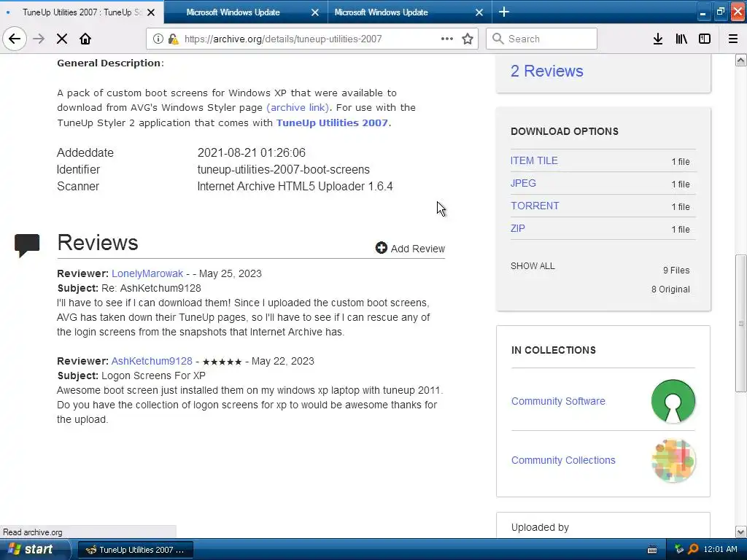Click the plus icon beside Add Review
747x560 pixels.
[x=381, y=248]
